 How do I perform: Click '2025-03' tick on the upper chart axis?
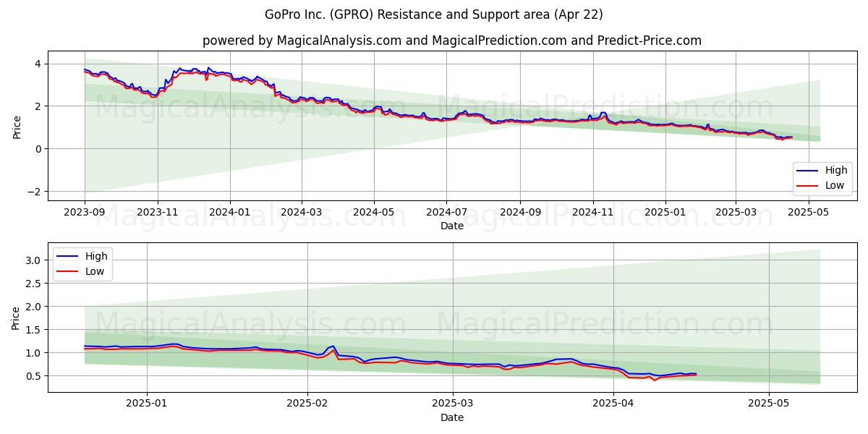click(736, 213)
